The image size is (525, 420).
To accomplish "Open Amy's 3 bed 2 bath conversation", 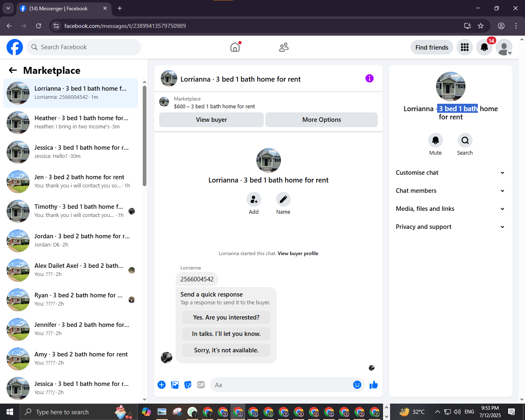I will [71, 359].
